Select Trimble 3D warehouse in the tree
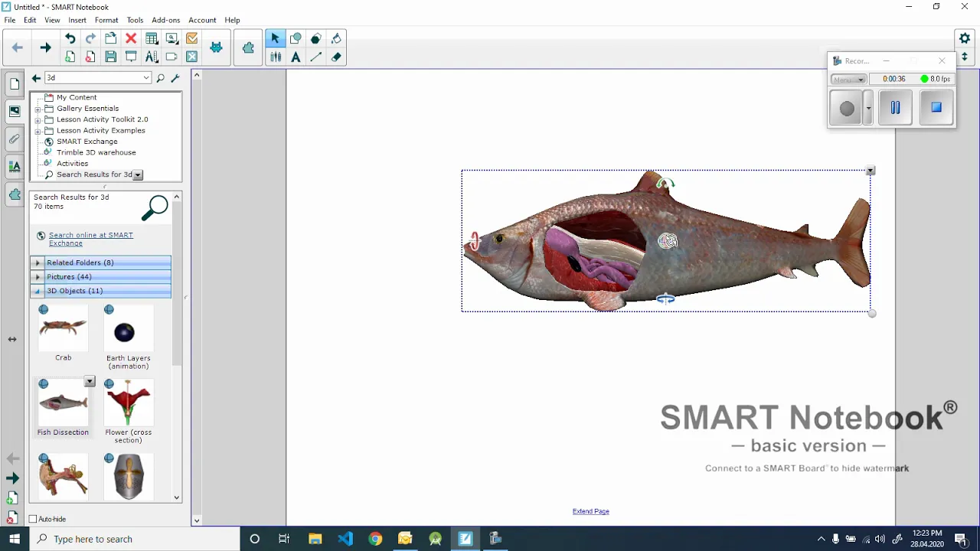The height and width of the screenshot is (551, 980). click(96, 152)
